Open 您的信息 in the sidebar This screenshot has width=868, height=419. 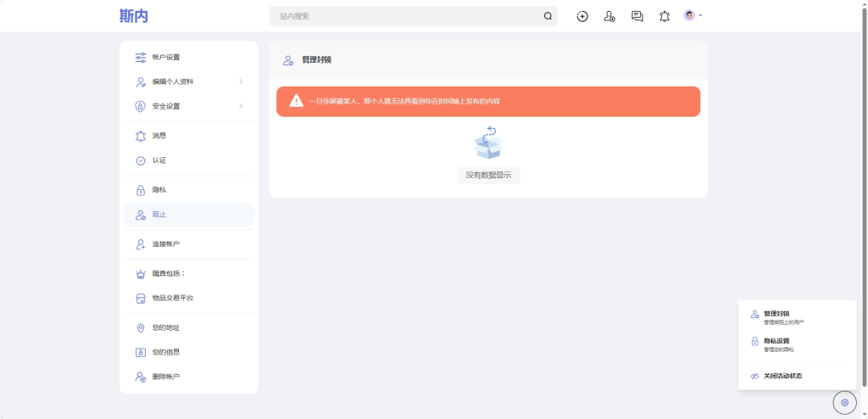click(x=189, y=352)
